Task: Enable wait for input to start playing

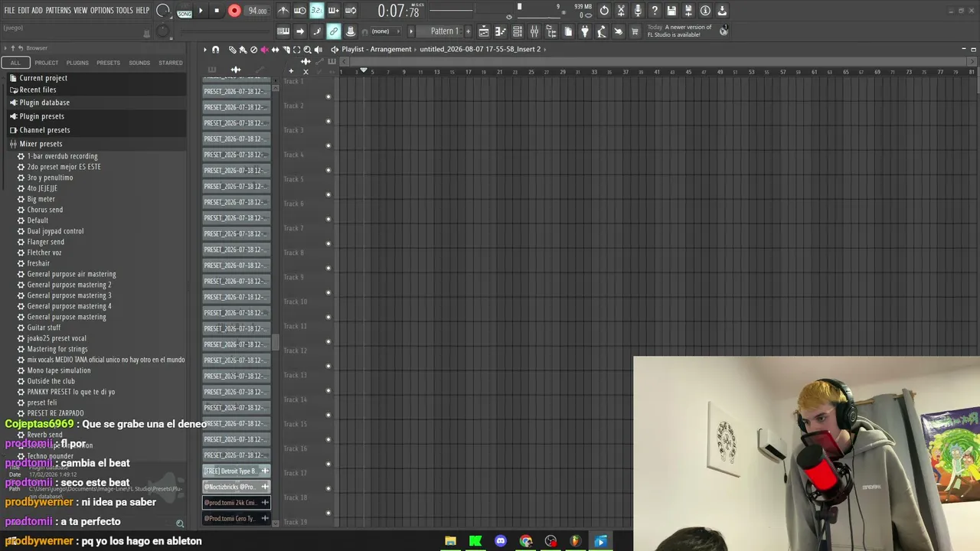Action: (299, 11)
